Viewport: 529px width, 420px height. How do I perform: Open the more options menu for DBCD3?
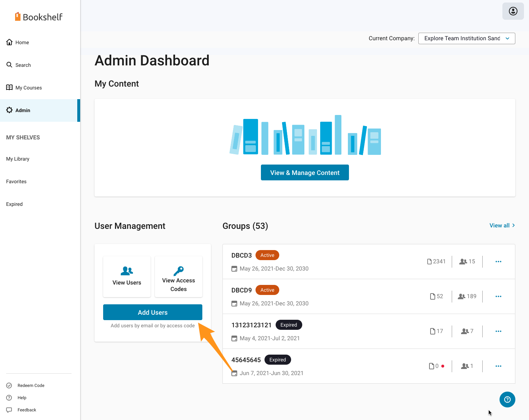(x=498, y=262)
